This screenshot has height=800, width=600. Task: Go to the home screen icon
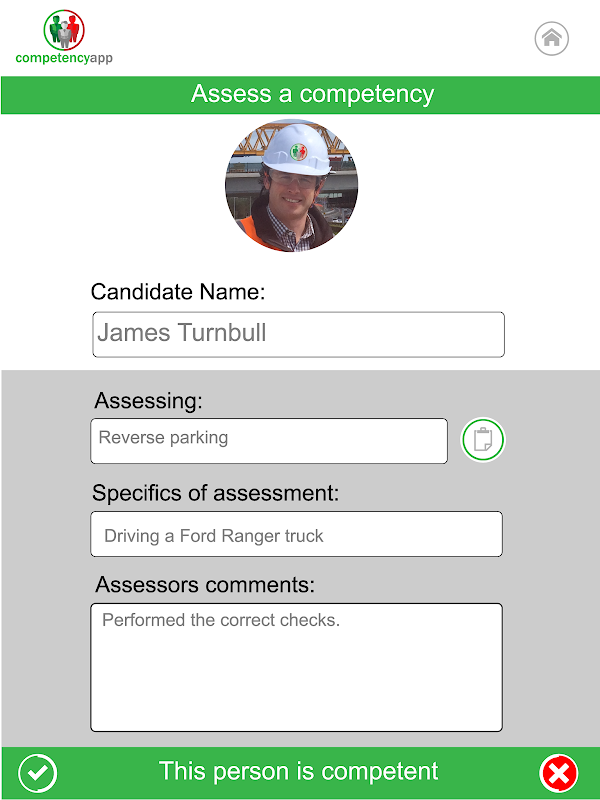[x=552, y=38]
